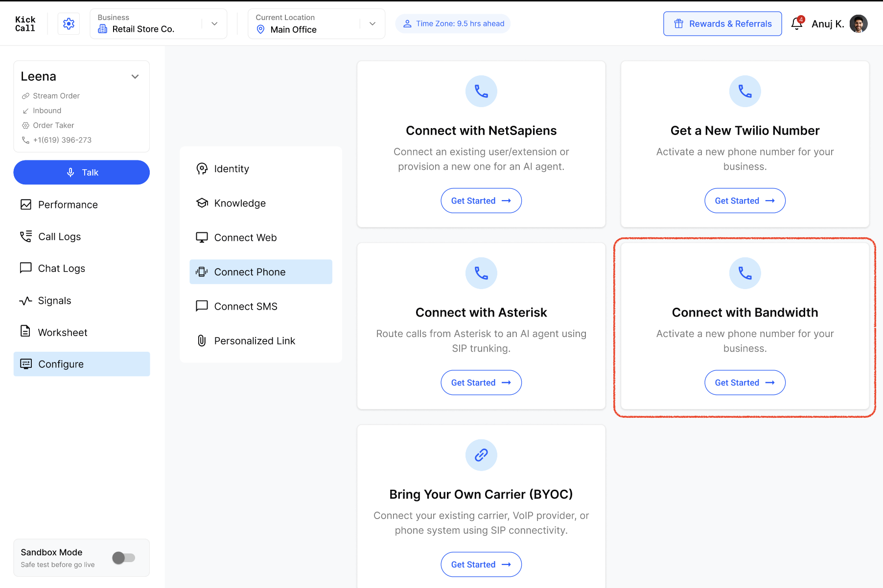Viewport: 883px width, 588px height.
Task: Select Connect Phone tab
Action: [261, 272]
